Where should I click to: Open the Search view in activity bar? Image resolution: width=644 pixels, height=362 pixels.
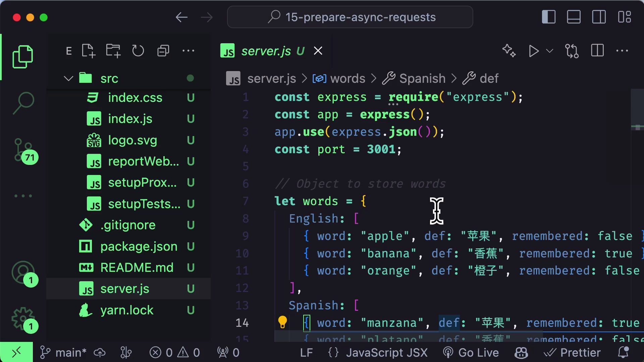(x=23, y=103)
